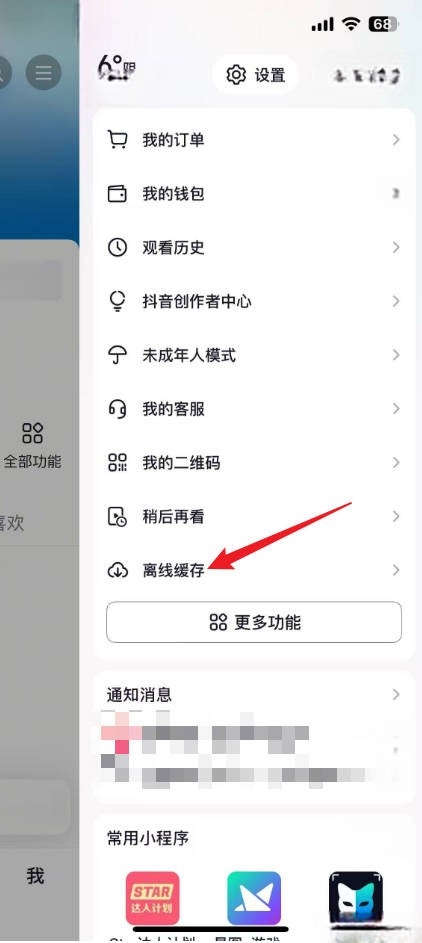Tap the 更多功能 button
Viewport: 422px width, 943px height.
tap(254, 622)
